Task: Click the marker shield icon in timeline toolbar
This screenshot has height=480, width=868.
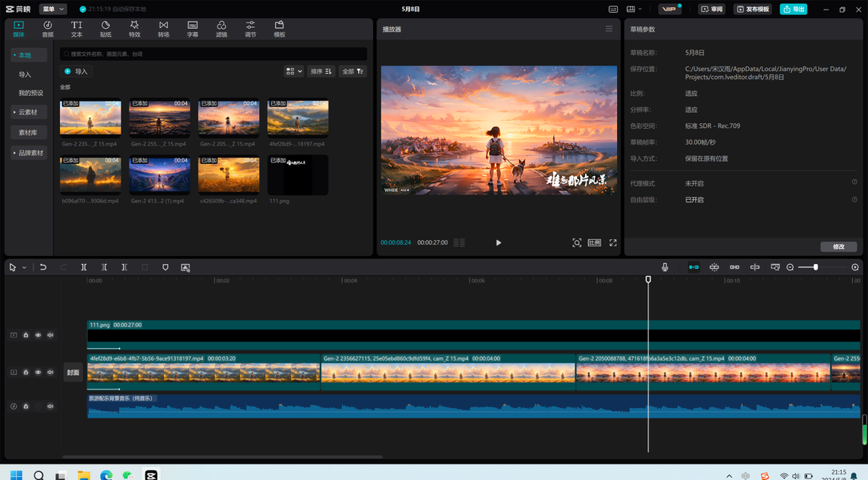Action: [165, 267]
